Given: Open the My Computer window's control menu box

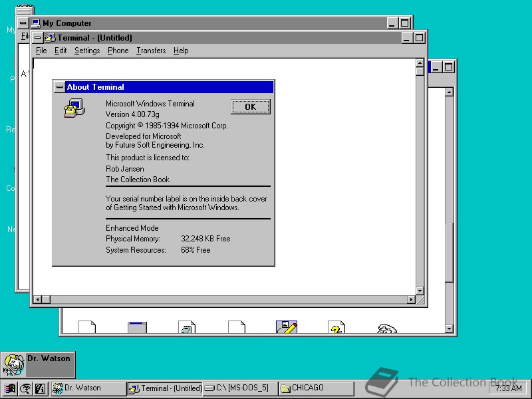Looking at the screenshot, I should pos(23,23).
